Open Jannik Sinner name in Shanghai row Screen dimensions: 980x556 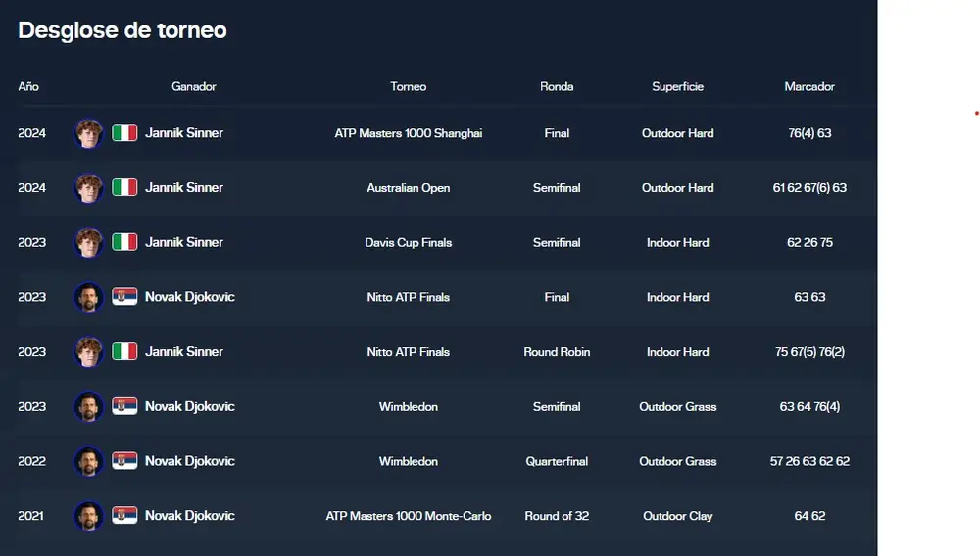pyautogui.click(x=184, y=133)
